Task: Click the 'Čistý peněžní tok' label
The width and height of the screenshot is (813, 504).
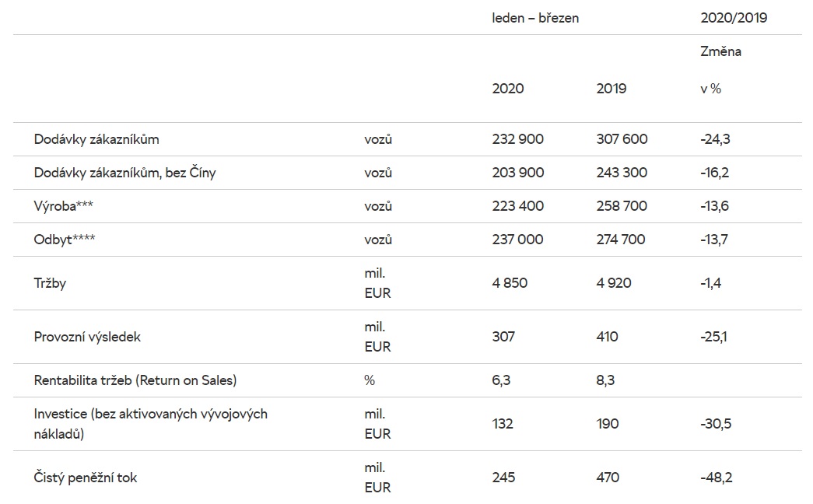Action: pyautogui.click(x=86, y=478)
